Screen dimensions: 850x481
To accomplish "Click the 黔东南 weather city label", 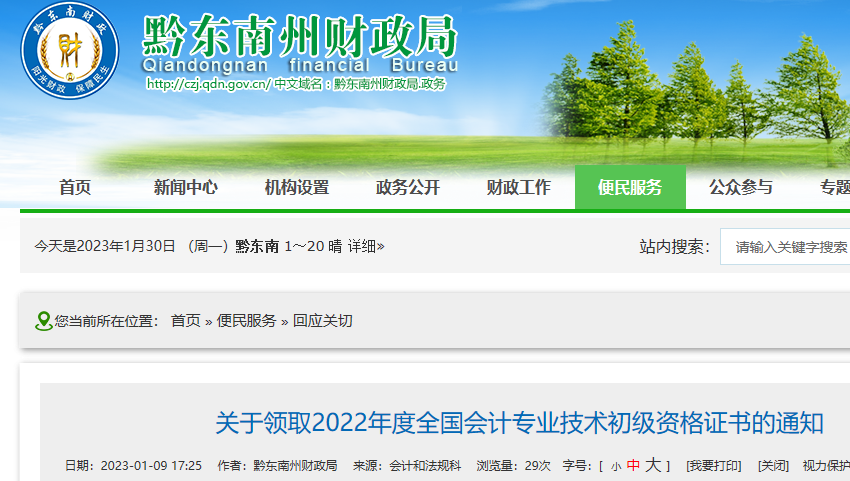I will [257, 247].
